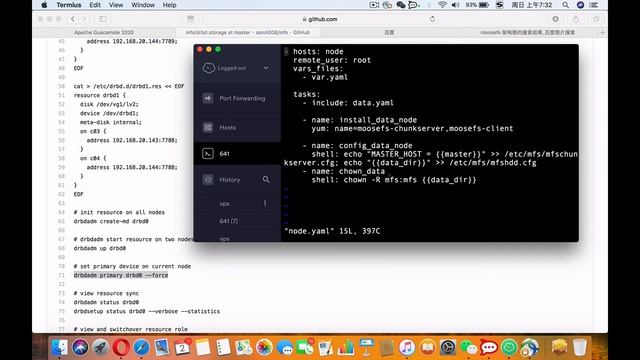Open the Termius application menu
The image size is (640, 360).
pos(69,5)
